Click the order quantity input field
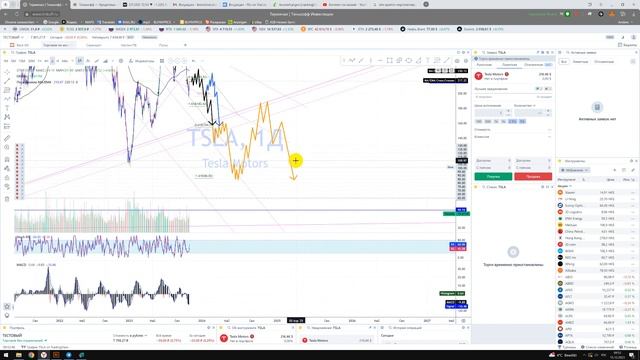This screenshot has height=360, width=640. [529, 112]
